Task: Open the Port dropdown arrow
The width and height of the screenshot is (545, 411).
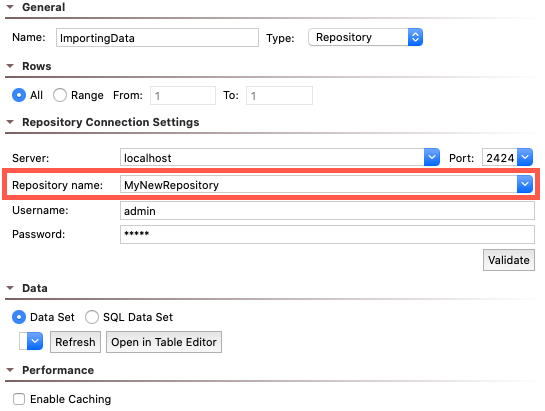Action: 525,157
